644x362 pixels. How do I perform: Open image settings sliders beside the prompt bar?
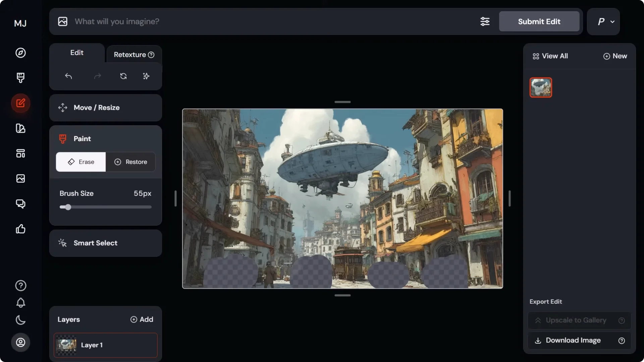[x=485, y=21]
